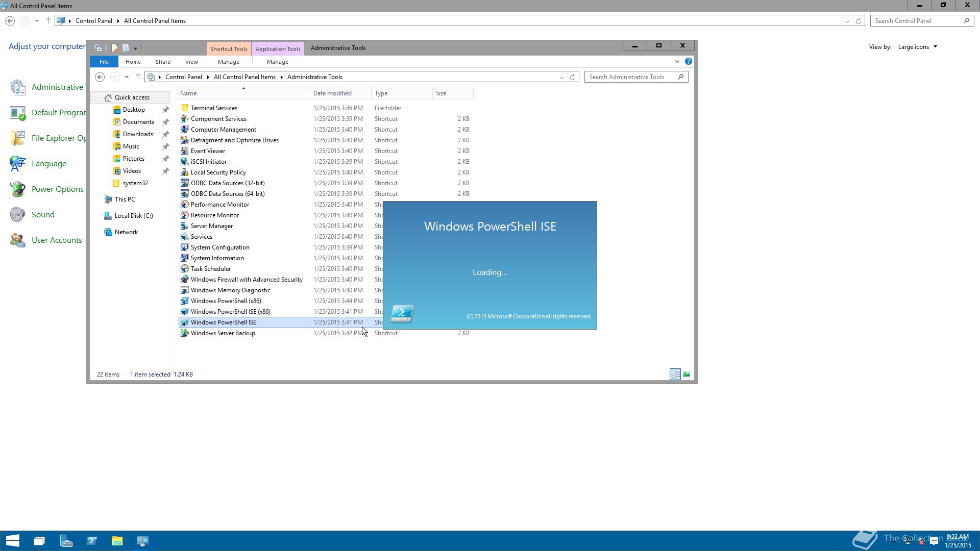Select the Resource Monitor icon
Viewport: 980px width, 551px height.
point(185,215)
